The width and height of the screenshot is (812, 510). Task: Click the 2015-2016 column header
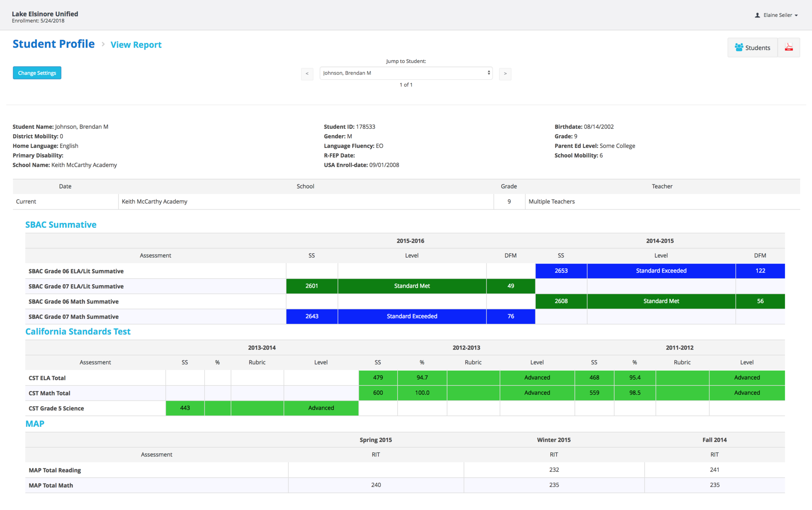click(410, 241)
